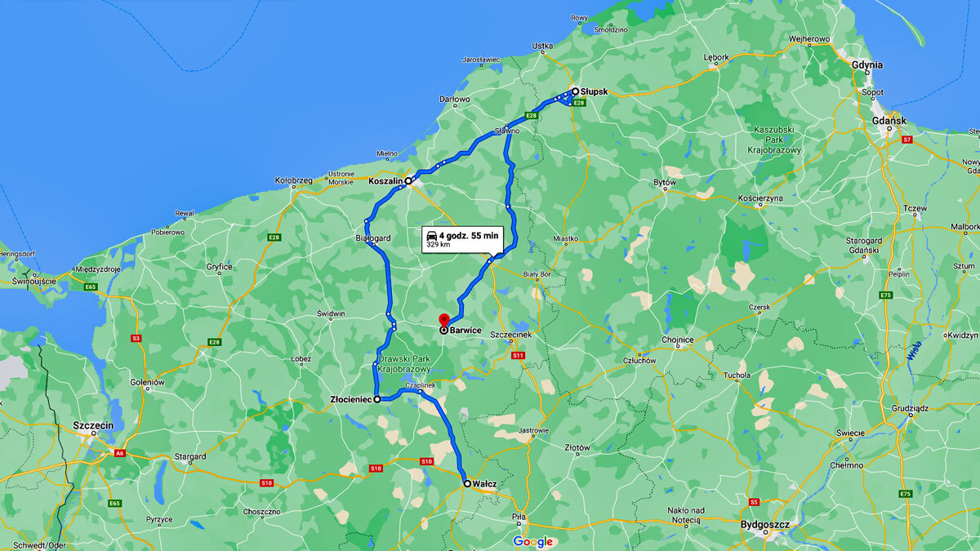Click the car icon in route info box
The width and height of the screenshot is (980, 551).
click(x=431, y=235)
